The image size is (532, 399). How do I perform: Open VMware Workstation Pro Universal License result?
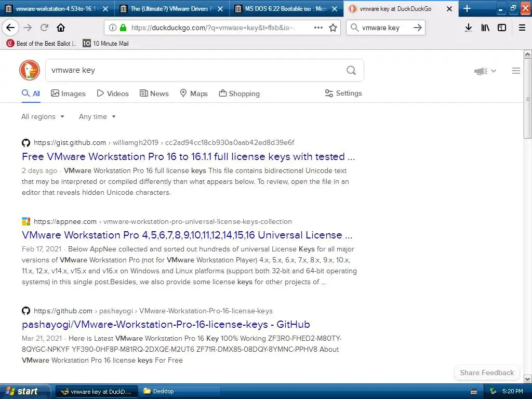click(187, 235)
